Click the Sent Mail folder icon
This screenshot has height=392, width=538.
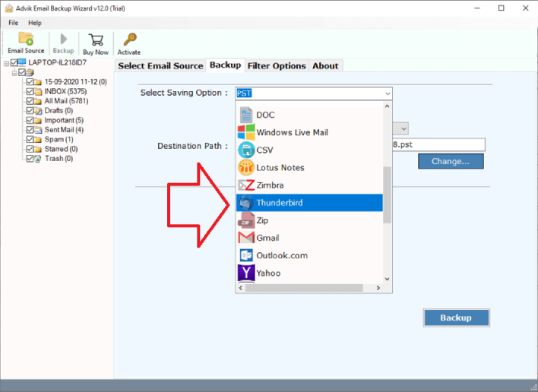pyautogui.click(x=38, y=130)
